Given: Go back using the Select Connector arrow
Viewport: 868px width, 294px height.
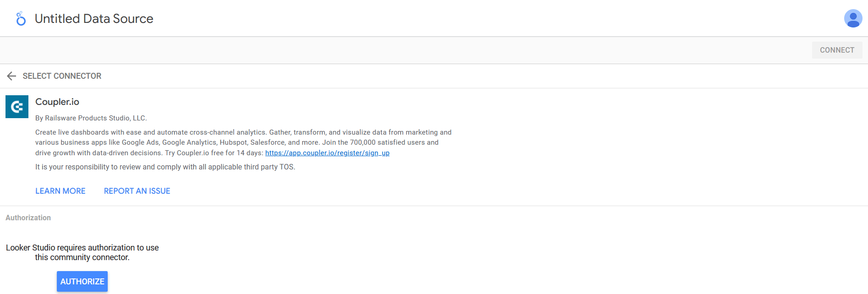Looking at the screenshot, I should (x=12, y=76).
